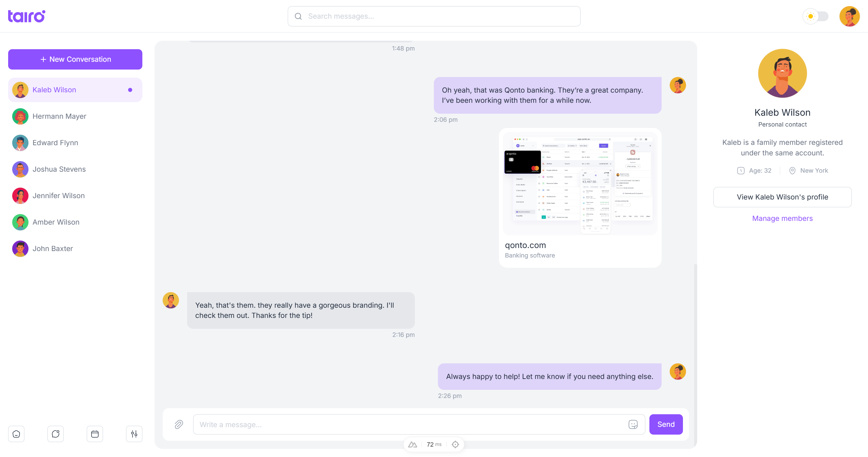868x457 pixels.
Task: Click the search magnifier icon
Action: coord(298,16)
